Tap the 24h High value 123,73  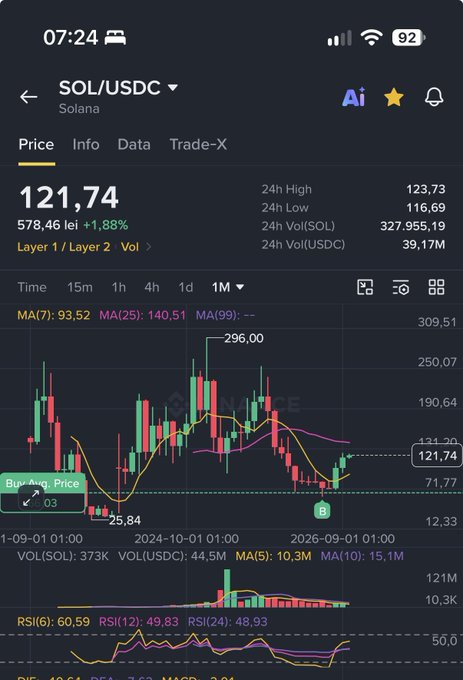point(426,189)
